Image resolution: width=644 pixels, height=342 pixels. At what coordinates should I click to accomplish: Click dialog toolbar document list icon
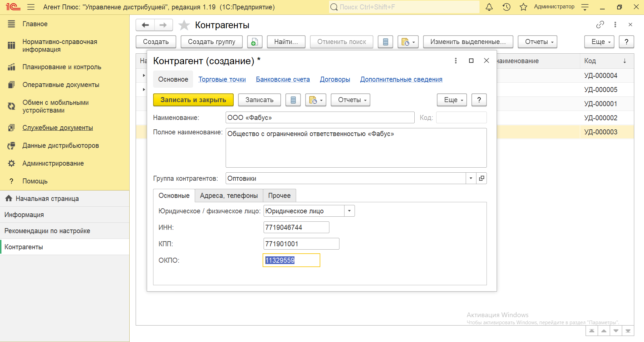(293, 100)
